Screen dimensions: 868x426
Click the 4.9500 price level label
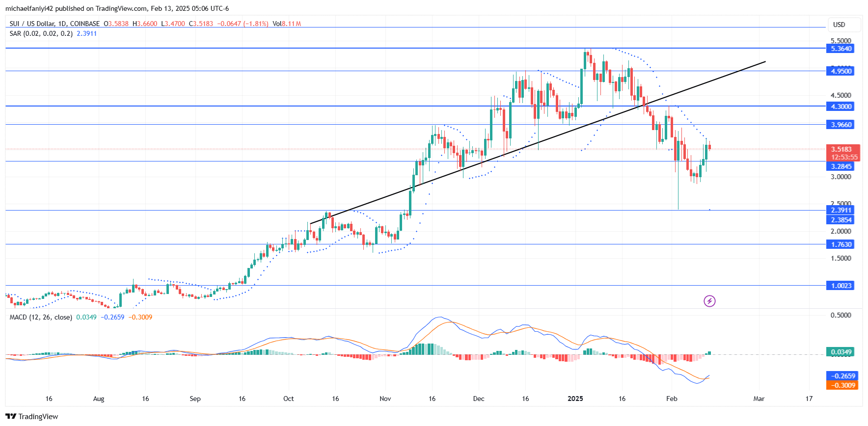pos(841,71)
